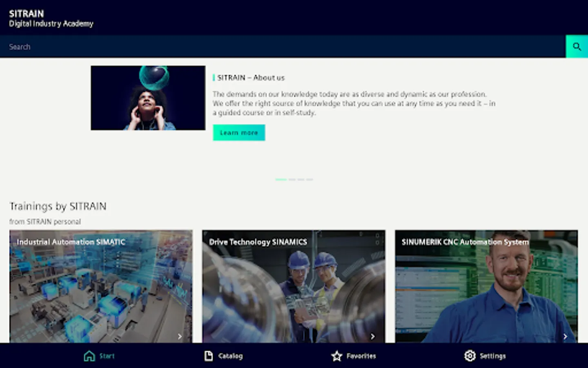Open the Favorites star icon
The width and height of the screenshot is (588, 368).
336,356
